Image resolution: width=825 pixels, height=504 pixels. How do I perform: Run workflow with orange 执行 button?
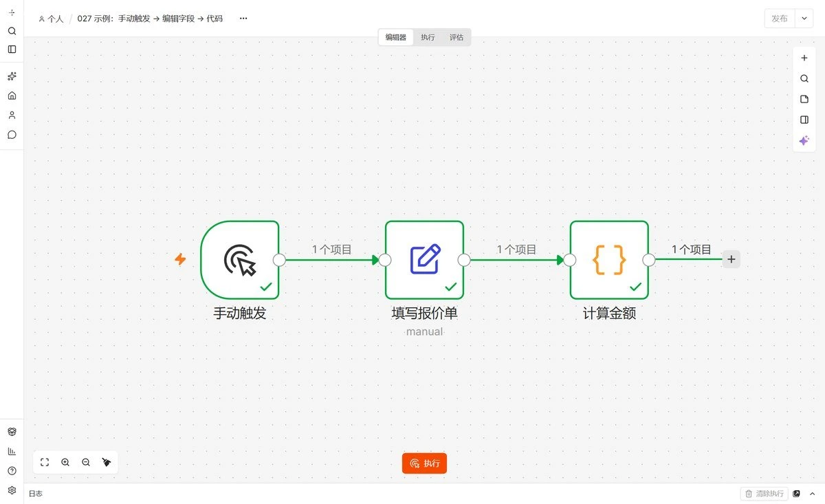click(424, 463)
